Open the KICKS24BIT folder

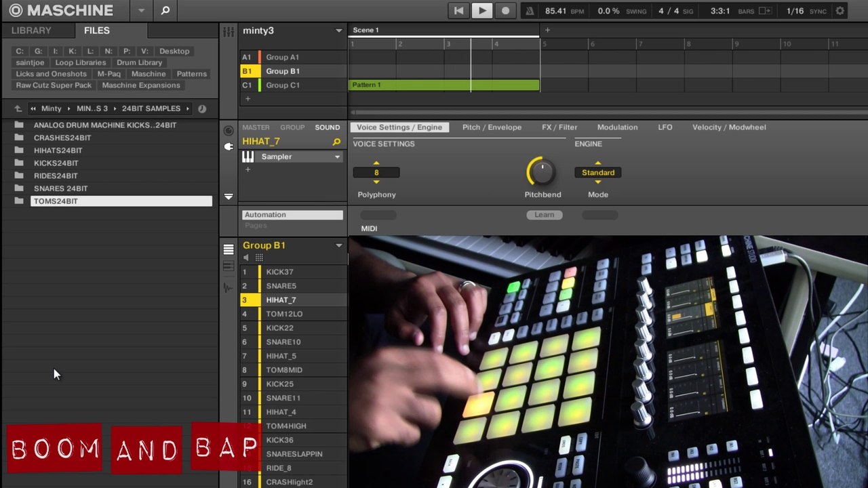(56, 163)
